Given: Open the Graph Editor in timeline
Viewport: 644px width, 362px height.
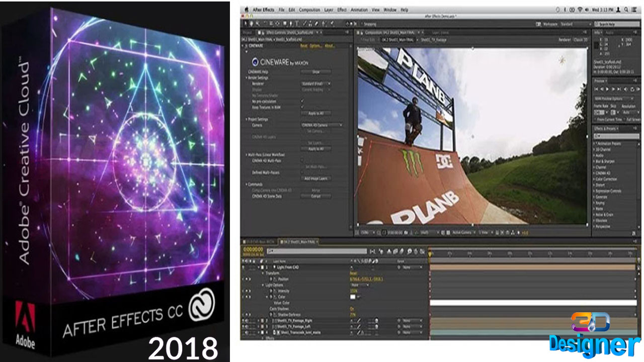Looking at the screenshot, I should [x=422, y=251].
